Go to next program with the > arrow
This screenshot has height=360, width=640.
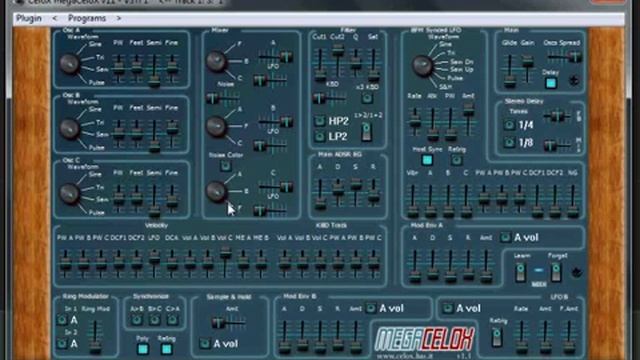point(119,18)
